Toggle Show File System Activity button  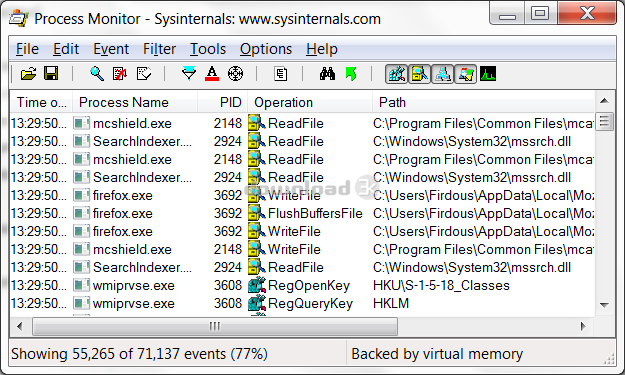click(x=419, y=74)
